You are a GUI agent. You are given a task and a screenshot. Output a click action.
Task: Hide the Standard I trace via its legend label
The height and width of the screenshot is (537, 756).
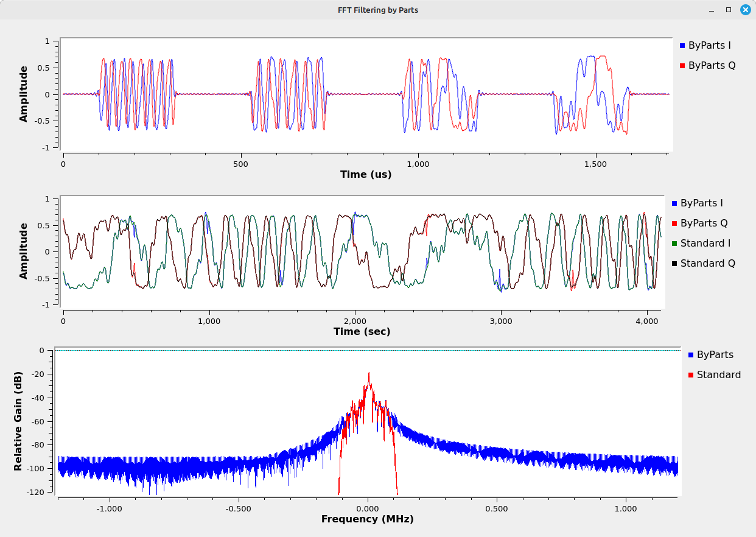point(705,244)
